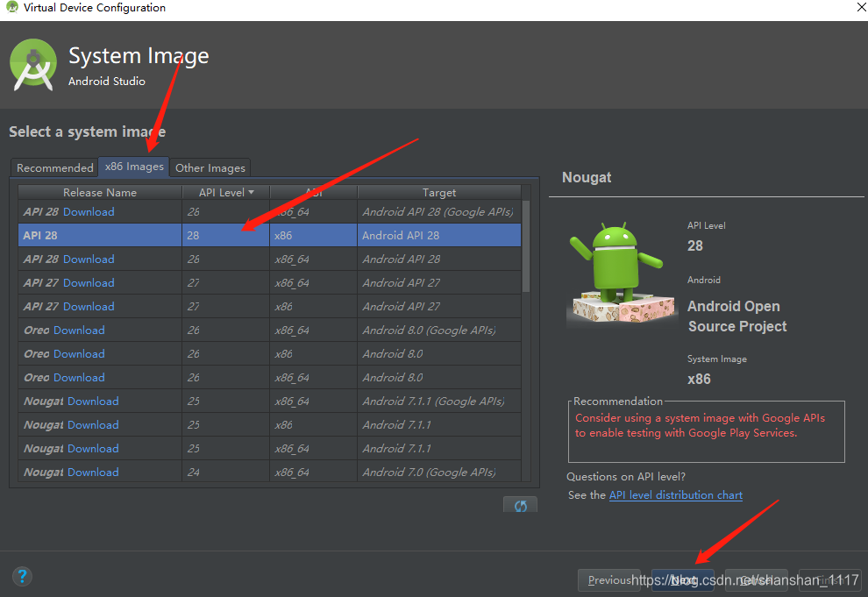Download Oreo x86 Android 8.0 image

pyautogui.click(x=79, y=354)
